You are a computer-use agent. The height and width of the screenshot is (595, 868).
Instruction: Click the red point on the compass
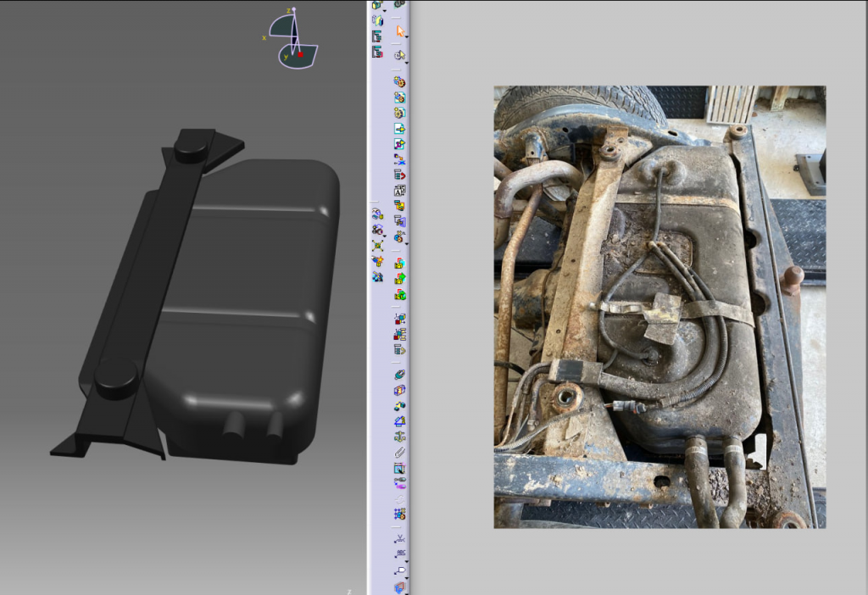tap(300, 54)
